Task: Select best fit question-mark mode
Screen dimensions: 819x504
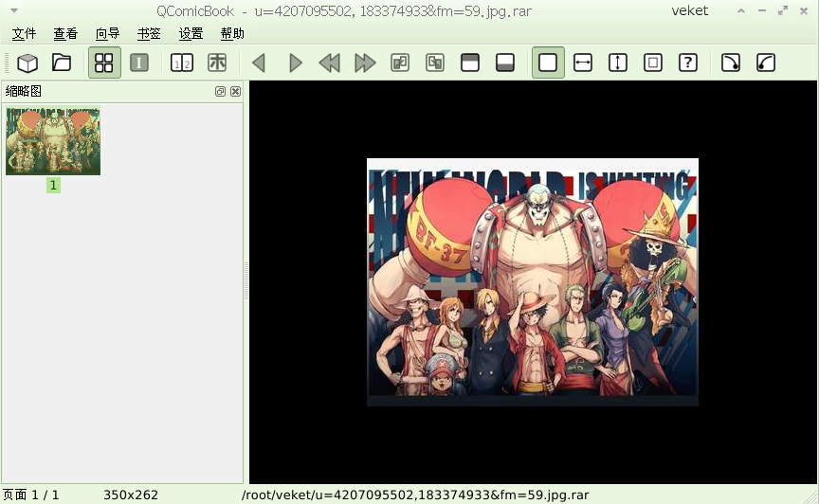Action: point(688,63)
